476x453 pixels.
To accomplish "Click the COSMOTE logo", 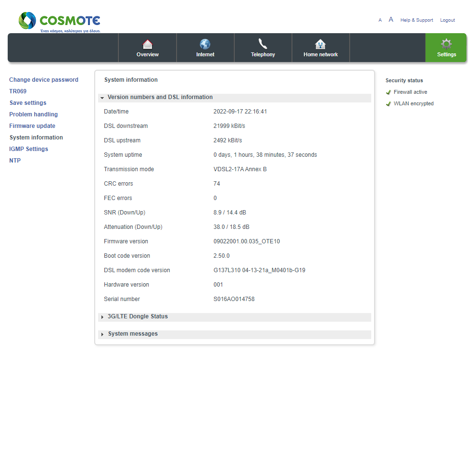I will pos(60,22).
